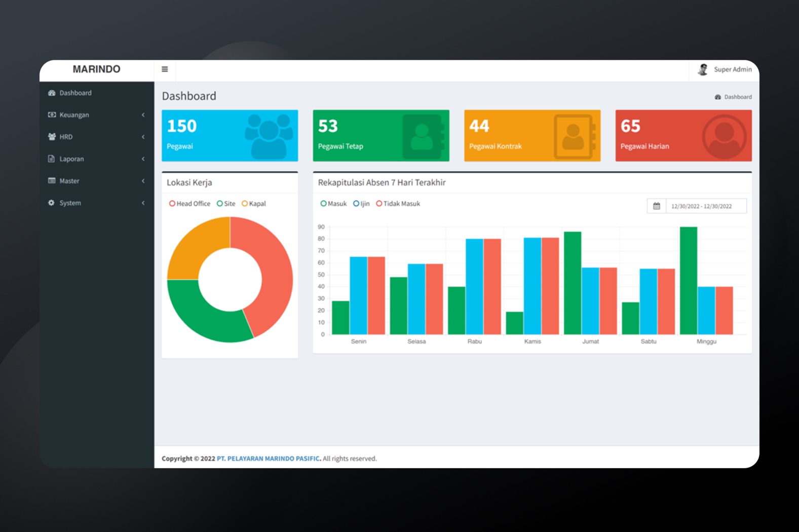Click the Laporan document icon in sidebar
Image resolution: width=799 pixels, height=532 pixels.
pyautogui.click(x=52, y=159)
